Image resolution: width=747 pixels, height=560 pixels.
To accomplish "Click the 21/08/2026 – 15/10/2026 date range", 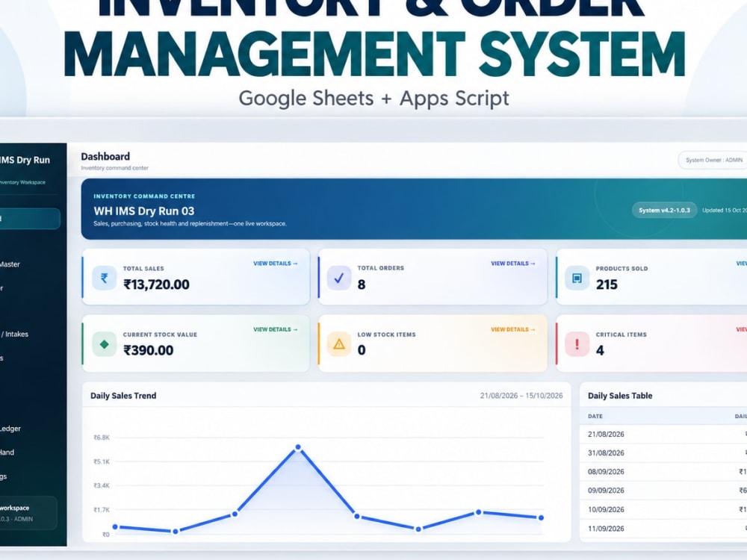I will (x=521, y=396).
